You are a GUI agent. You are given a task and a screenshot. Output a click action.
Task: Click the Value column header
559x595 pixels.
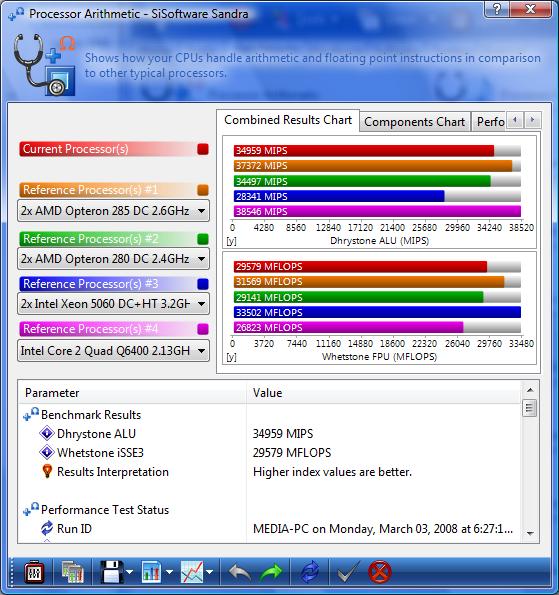[384, 393]
